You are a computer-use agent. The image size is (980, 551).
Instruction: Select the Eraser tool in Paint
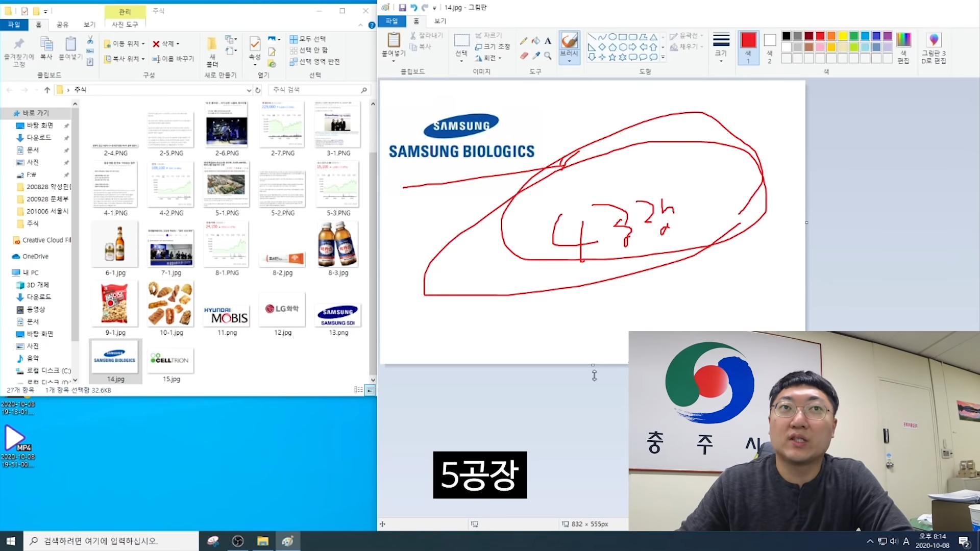click(x=524, y=56)
